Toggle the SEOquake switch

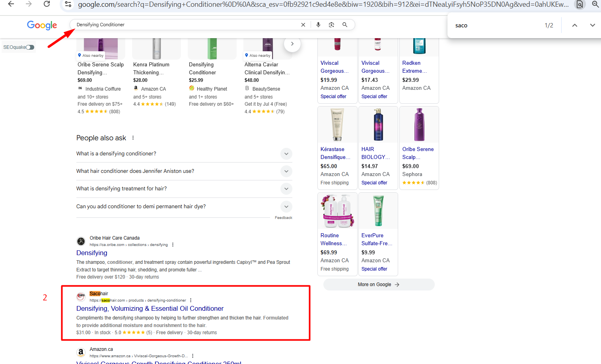30,47
